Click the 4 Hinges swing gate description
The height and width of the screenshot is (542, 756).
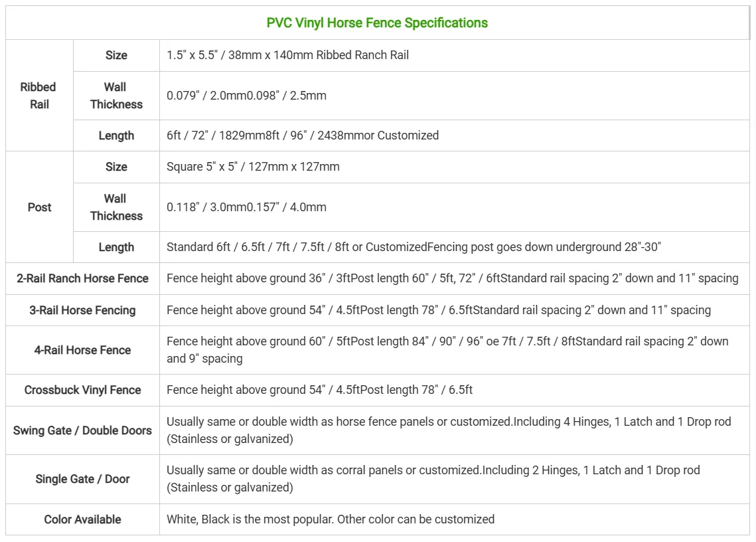tap(448, 430)
